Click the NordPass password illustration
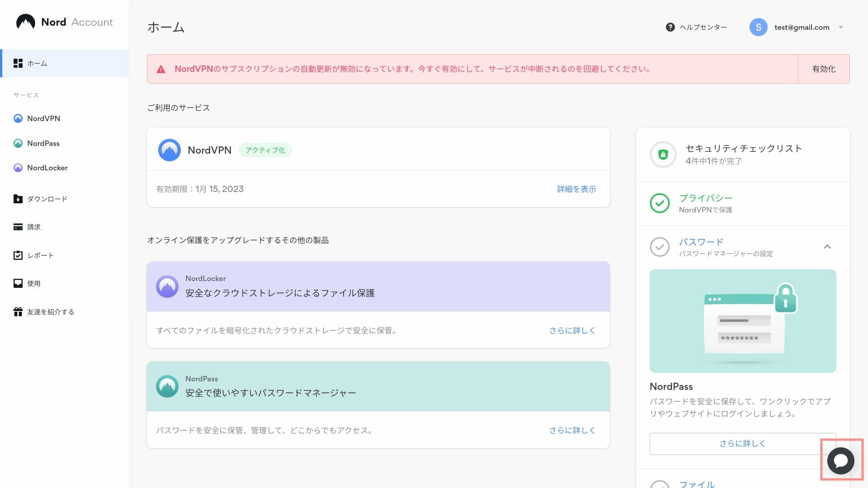Screen dimensions: 868x488 (x=743, y=321)
